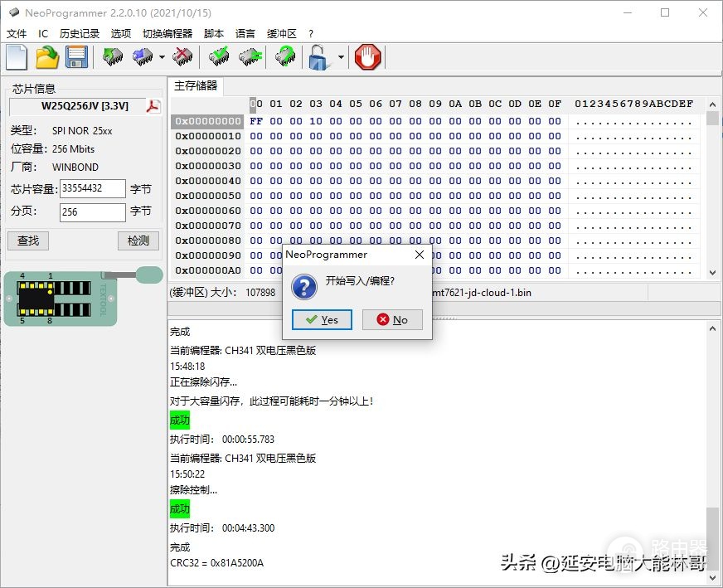Click the write chip toolbar icon
This screenshot has width=723, height=588.
click(x=143, y=57)
